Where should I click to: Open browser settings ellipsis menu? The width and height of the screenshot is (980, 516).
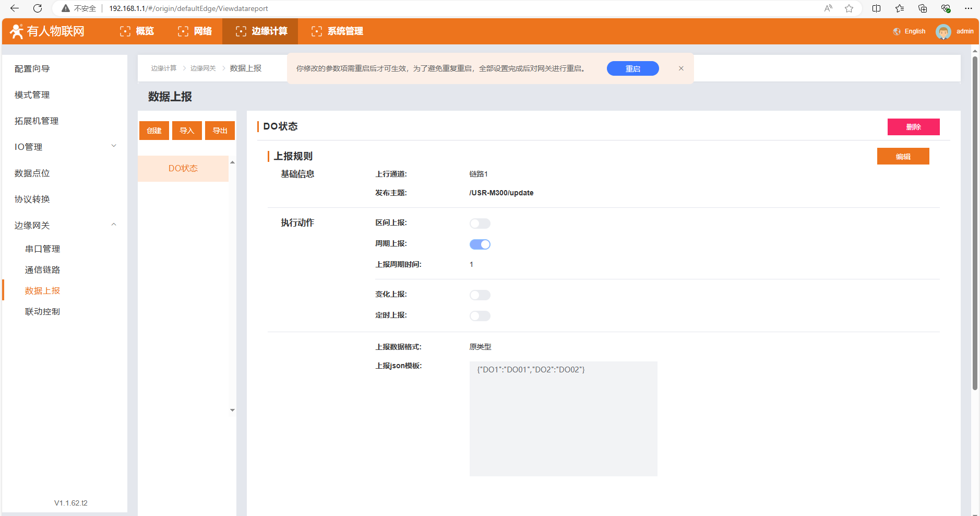tap(969, 8)
